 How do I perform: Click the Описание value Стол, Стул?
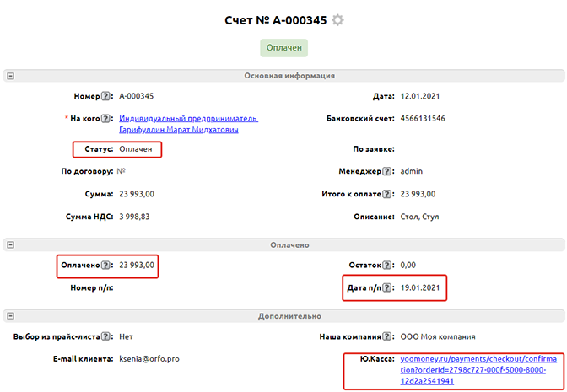click(x=422, y=217)
